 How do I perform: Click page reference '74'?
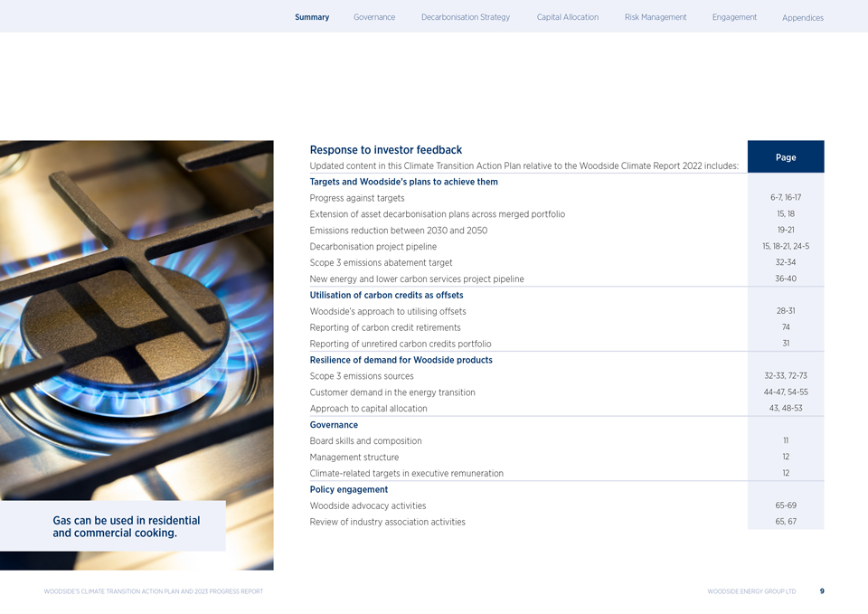(786, 326)
